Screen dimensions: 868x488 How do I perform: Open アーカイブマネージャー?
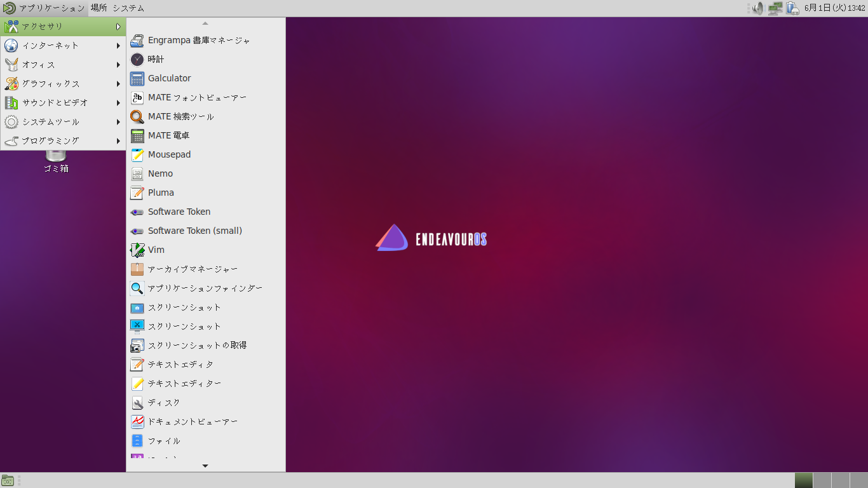click(x=206, y=269)
